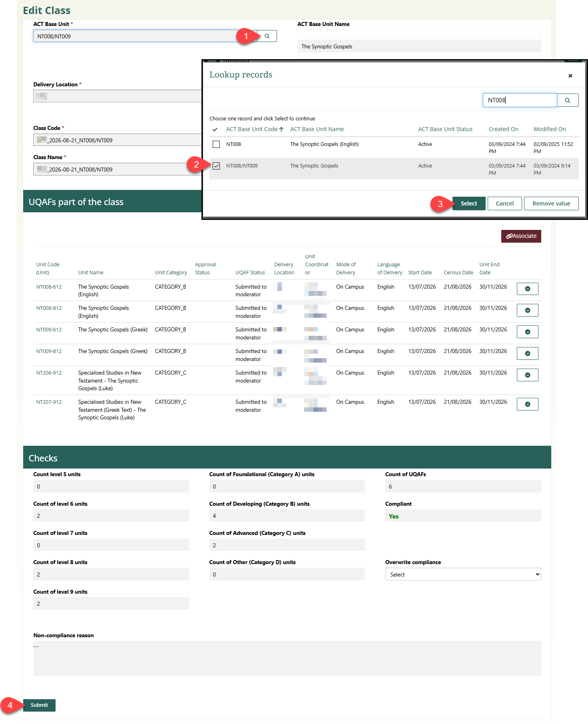588x724 pixels.
Task: Sort units table by Unit Code
Action: pos(48,269)
